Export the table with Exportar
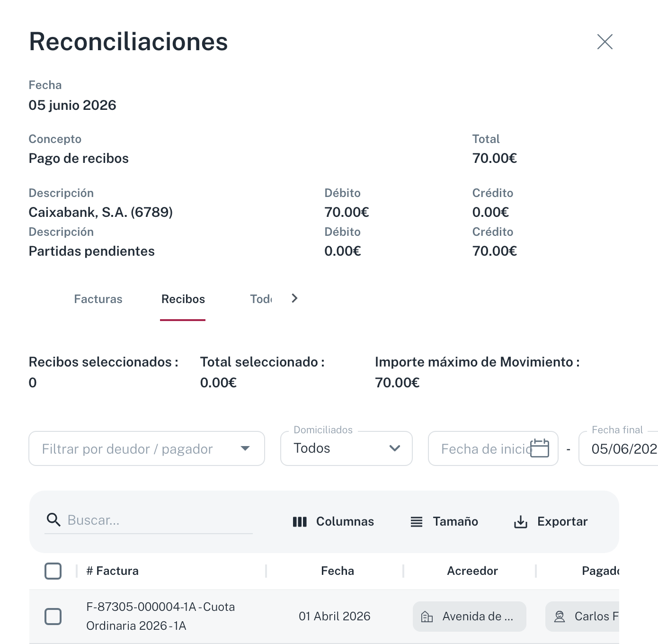 click(551, 521)
